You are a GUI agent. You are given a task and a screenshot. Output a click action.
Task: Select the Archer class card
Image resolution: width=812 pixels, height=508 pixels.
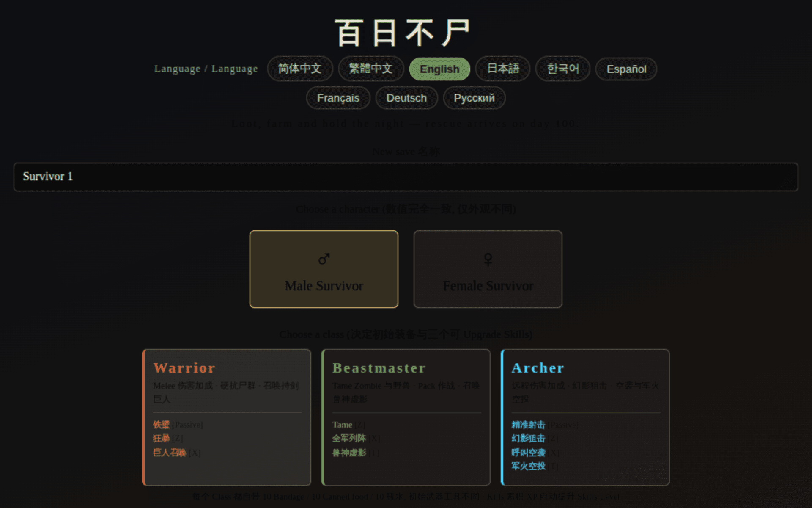585,417
